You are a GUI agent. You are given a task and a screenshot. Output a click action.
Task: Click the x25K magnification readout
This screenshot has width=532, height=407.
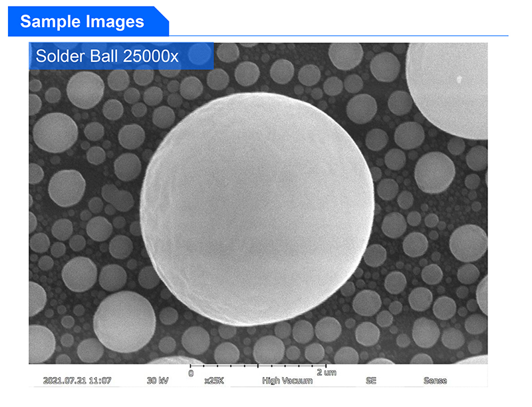[214, 381]
